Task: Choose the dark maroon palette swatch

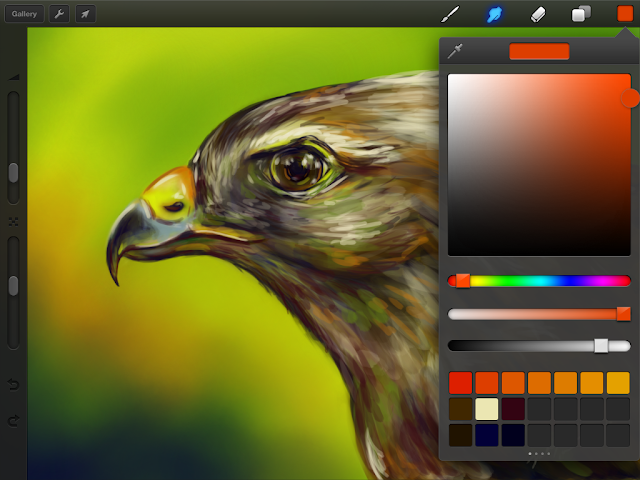Action: pos(513,409)
